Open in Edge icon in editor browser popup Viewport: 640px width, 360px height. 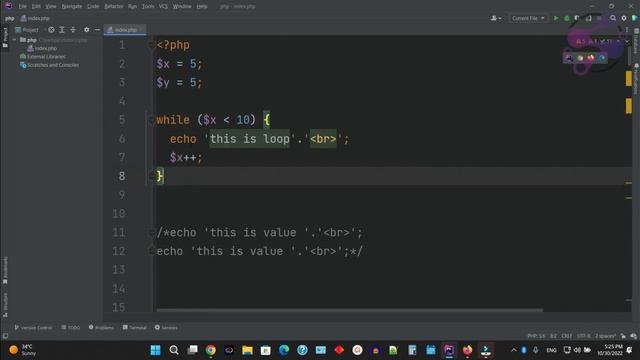[602, 58]
